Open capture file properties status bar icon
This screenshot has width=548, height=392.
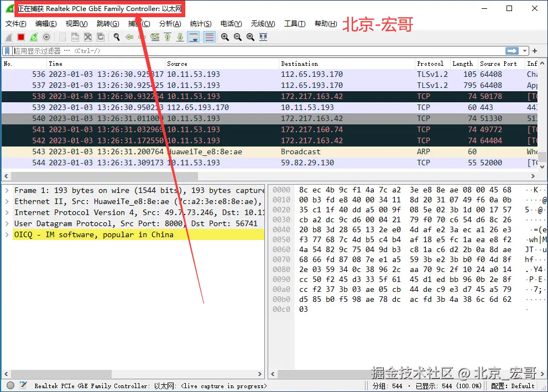pyautogui.click(x=23, y=385)
